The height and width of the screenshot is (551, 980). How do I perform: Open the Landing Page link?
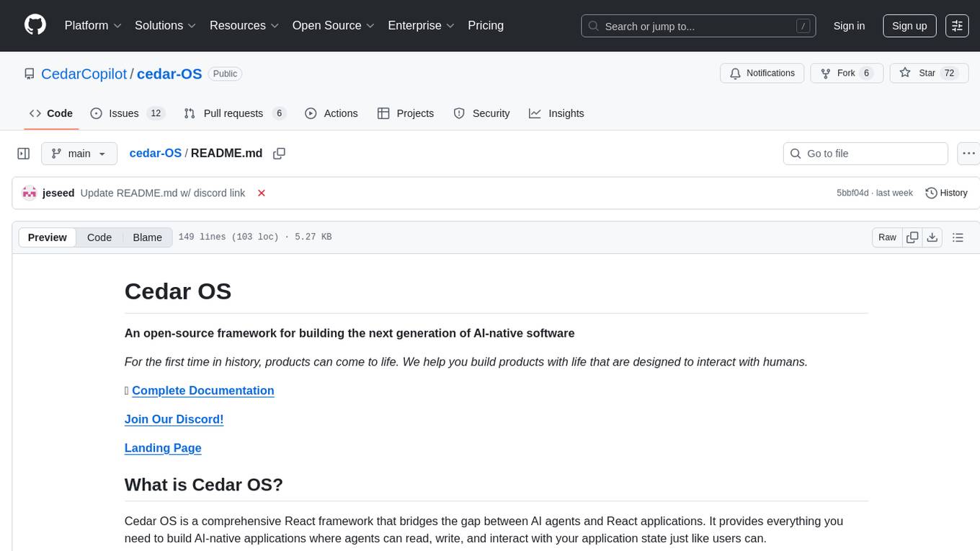coord(163,448)
